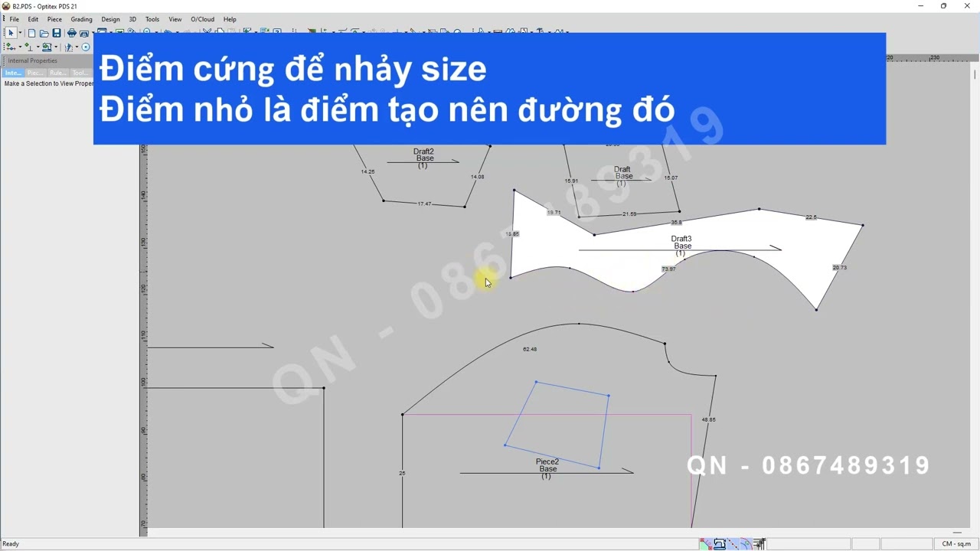Open the Piece menu
The width and height of the screenshot is (980, 551).
tap(54, 19)
